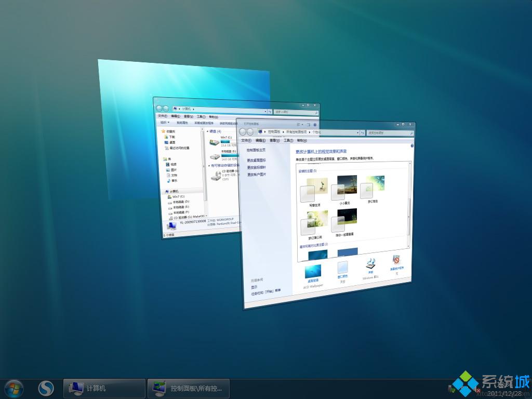Select 本地磁盘 (E:) in navigation tree
The width and height of the screenshot is (532, 399).
[179, 207]
